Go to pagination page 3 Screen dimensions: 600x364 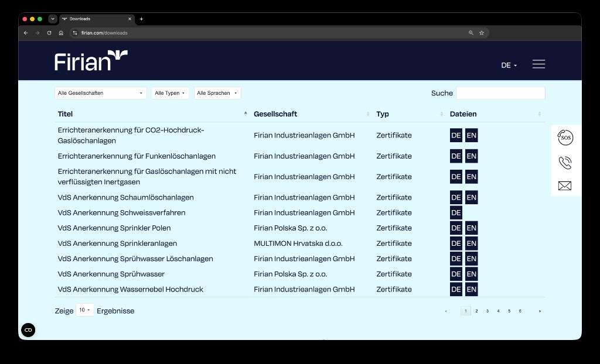[x=487, y=311]
